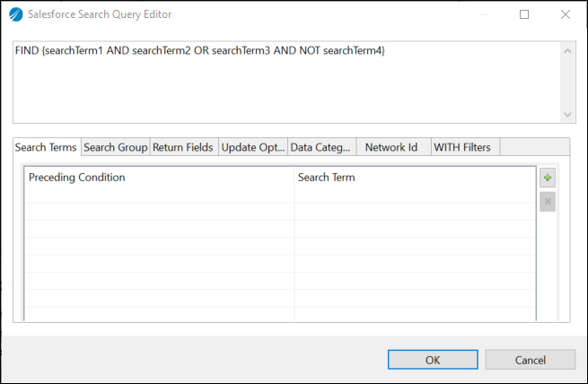
Task: Maximize the Search Query Editor dialog
Action: (524, 14)
